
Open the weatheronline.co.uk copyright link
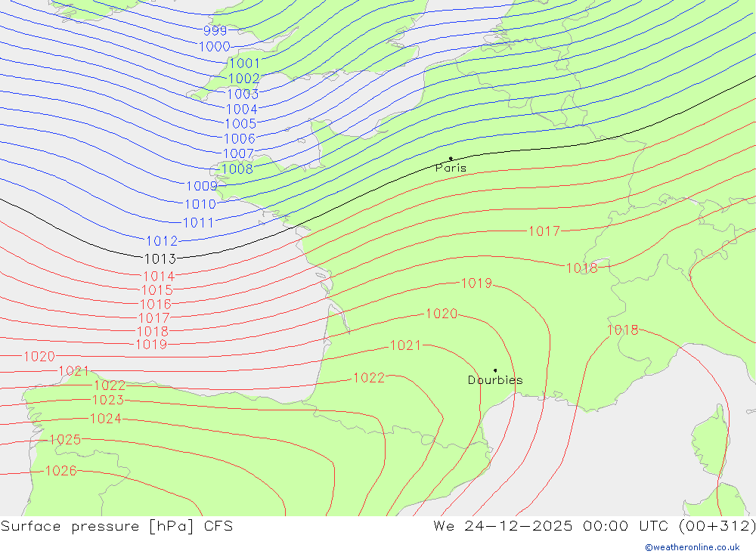[x=692, y=547]
